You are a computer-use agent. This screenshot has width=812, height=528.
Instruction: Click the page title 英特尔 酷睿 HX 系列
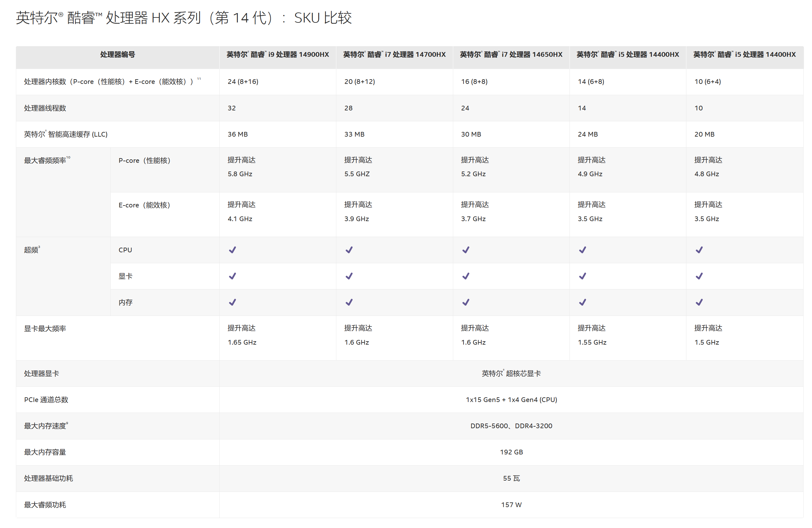(184, 18)
